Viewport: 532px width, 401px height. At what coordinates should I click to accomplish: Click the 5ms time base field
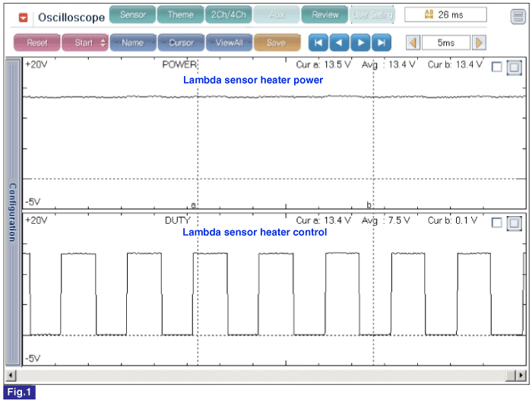coord(446,43)
